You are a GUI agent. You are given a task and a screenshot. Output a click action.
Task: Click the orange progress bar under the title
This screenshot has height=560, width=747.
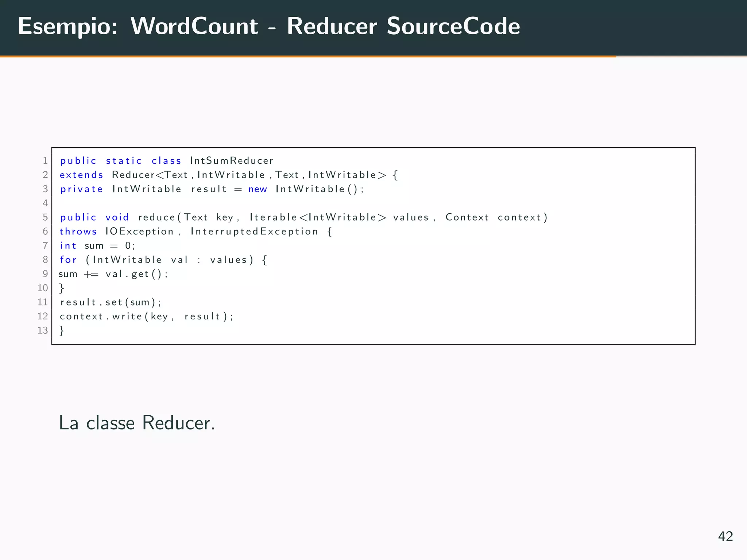(308, 57)
